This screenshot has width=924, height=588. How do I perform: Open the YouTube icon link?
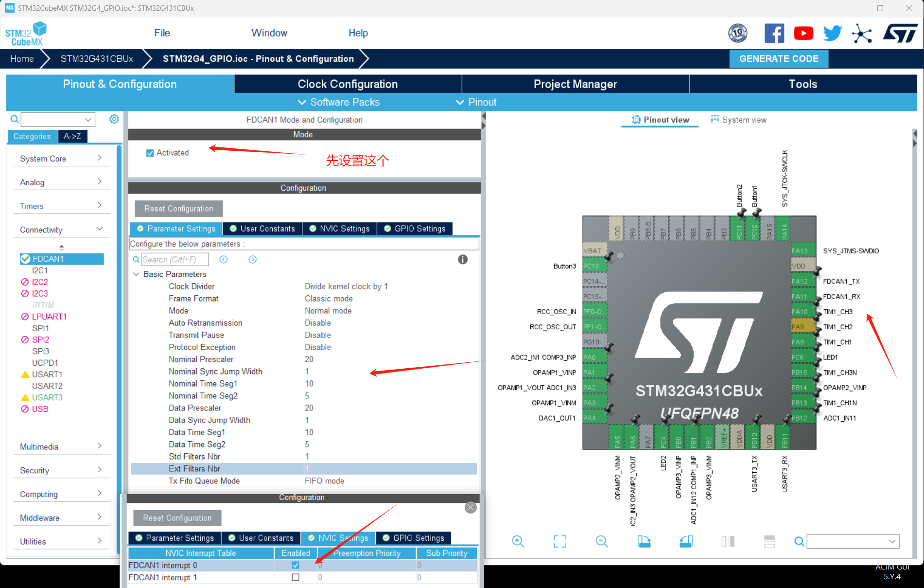(803, 33)
